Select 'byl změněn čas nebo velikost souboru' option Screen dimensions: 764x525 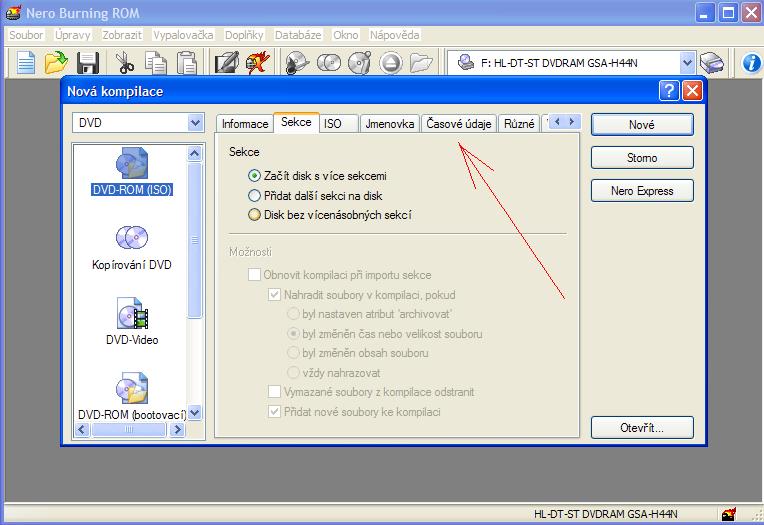click(293, 334)
